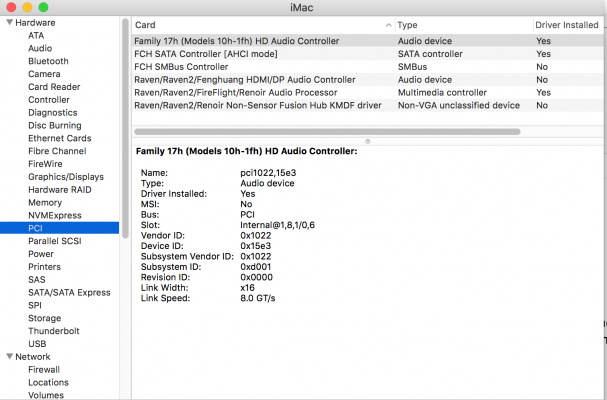The height and width of the screenshot is (400, 607).
Task: Select USB in the sidebar
Action: tap(38, 344)
